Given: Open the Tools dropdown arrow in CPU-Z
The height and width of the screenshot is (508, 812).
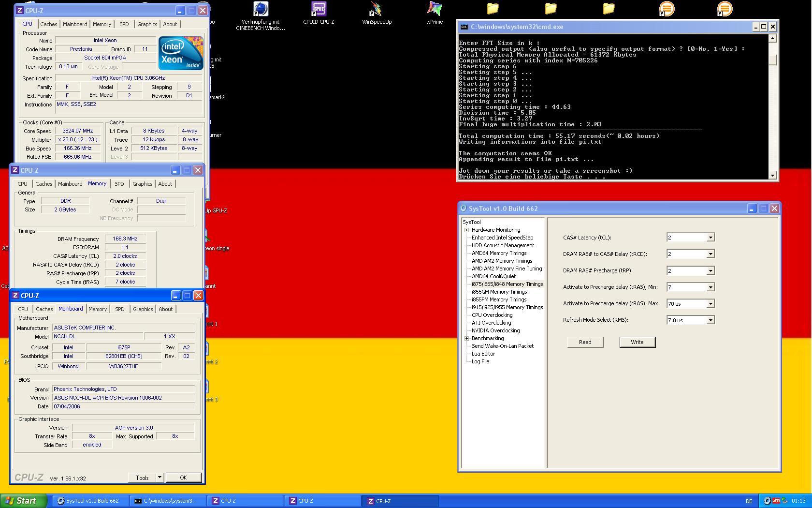Looking at the screenshot, I should (x=159, y=478).
